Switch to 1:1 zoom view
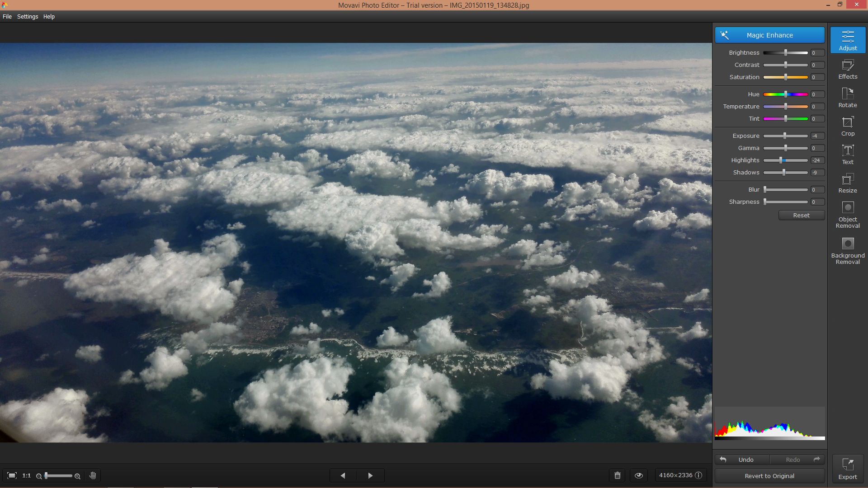The height and width of the screenshot is (488, 868). (x=27, y=475)
